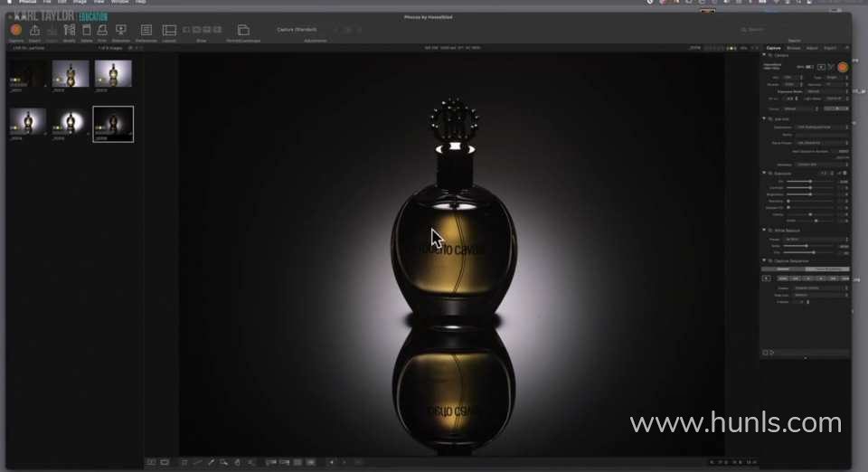Image resolution: width=868 pixels, height=472 pixels.
Task: Select the straighten tool in bottom toolbar
Action: tap(198, 462)
